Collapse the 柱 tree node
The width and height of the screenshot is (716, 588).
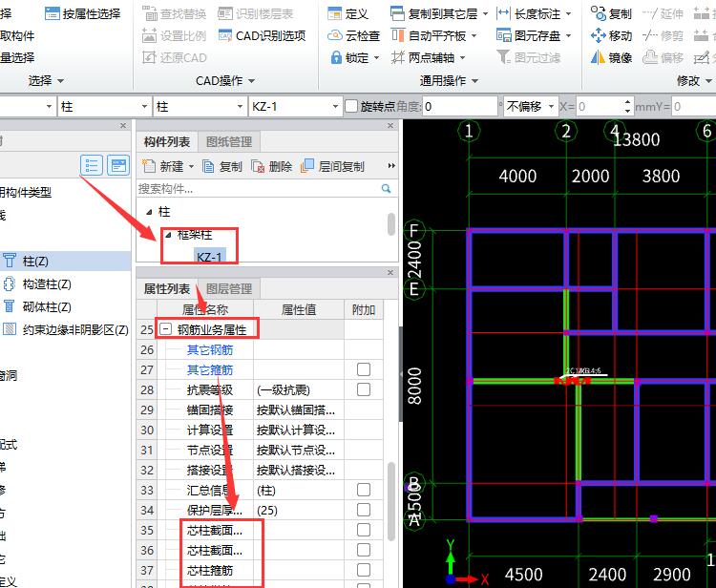pyautogui.click(x=149, y=212)
